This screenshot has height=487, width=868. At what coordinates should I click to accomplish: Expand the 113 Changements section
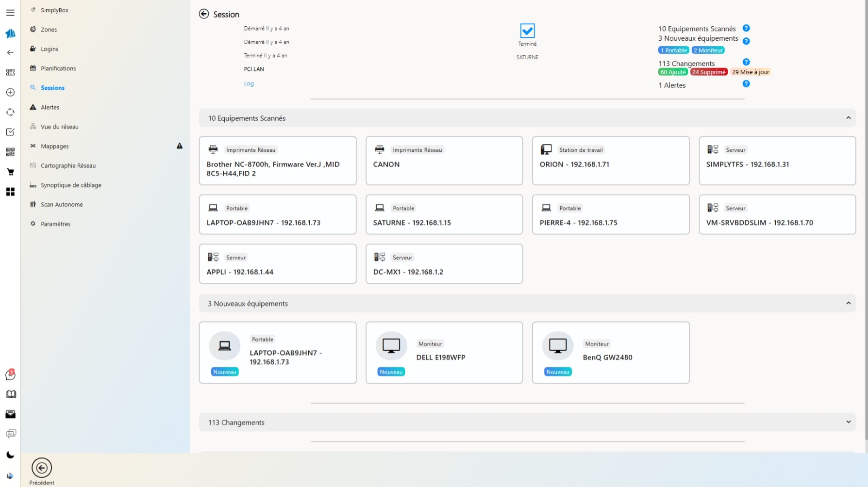848,422
